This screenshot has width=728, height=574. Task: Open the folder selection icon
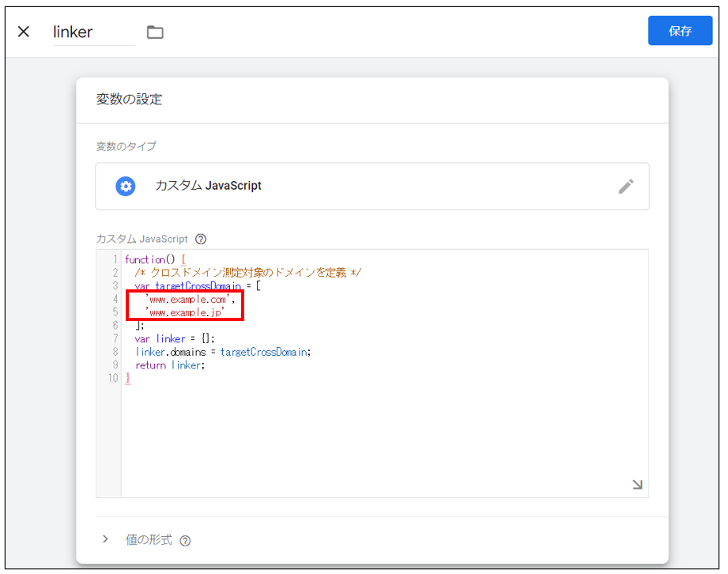pyautogui.click(x=155, y=32)
